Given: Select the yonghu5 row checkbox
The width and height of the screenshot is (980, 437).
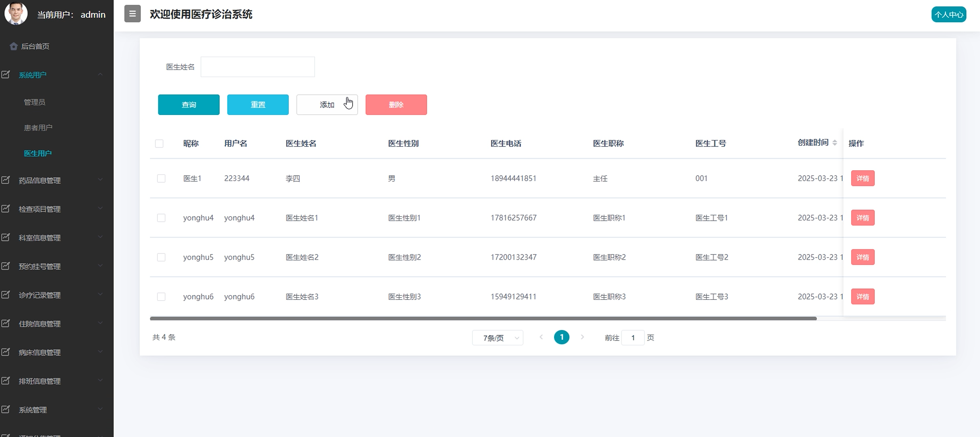Looking at the screenshot, I should pos(161,257).
